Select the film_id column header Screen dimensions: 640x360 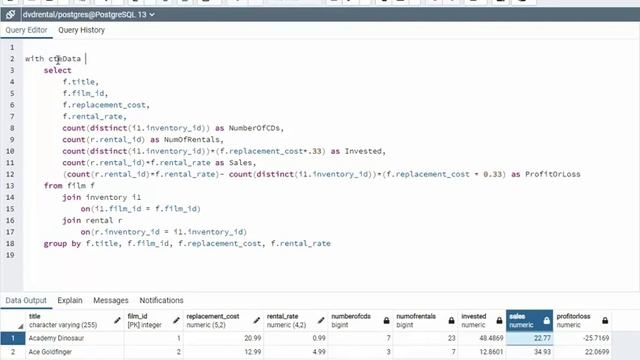pos(153,321)
